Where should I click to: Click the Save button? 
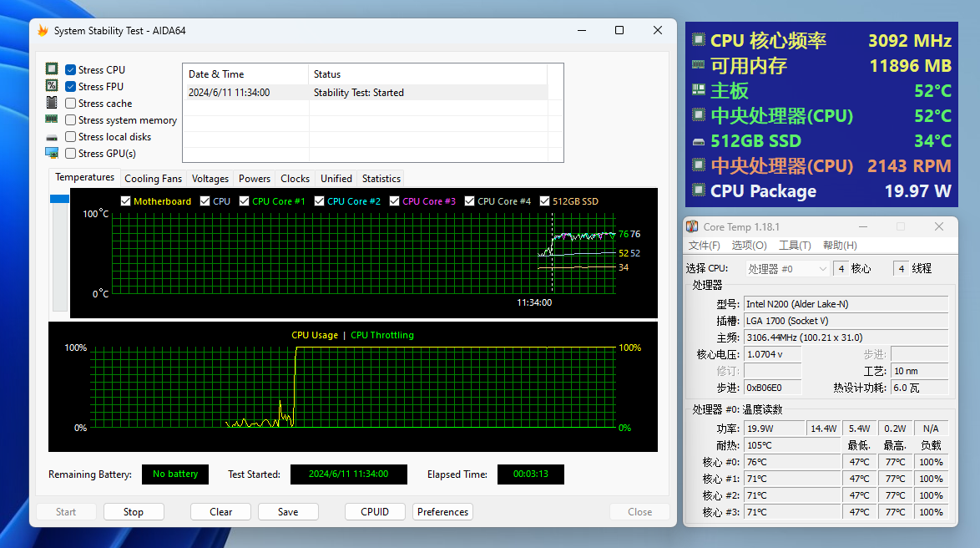[288, 512]
